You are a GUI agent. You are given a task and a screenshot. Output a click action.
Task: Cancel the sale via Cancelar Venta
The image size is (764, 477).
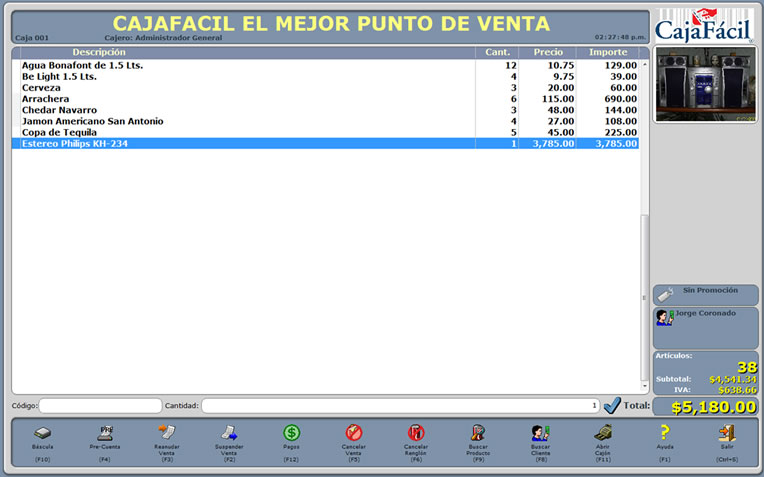(354, 433)
